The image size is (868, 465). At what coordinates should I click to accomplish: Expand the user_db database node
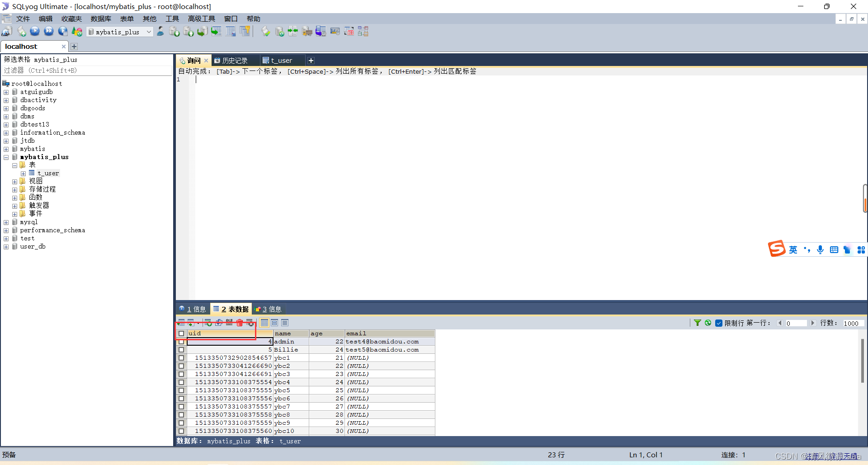point(6,247)
